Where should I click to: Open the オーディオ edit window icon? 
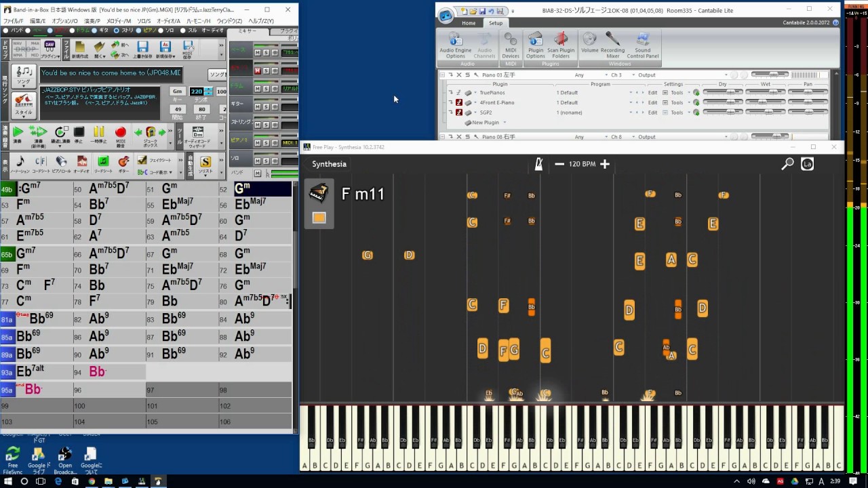(82, 163)
